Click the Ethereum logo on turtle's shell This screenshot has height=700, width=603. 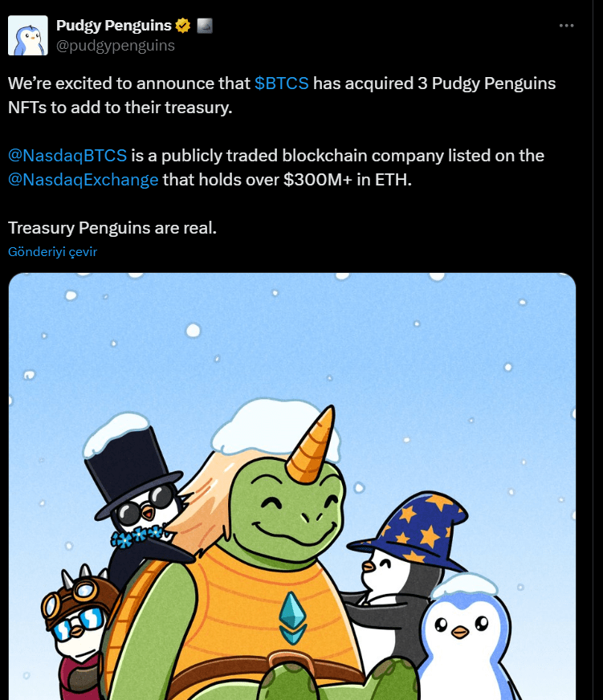coord(292,618)
